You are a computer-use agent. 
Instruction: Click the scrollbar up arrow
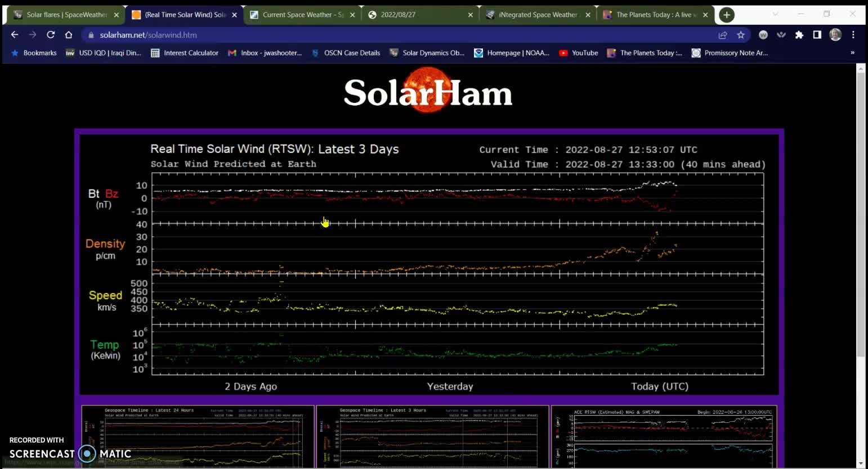860,68
